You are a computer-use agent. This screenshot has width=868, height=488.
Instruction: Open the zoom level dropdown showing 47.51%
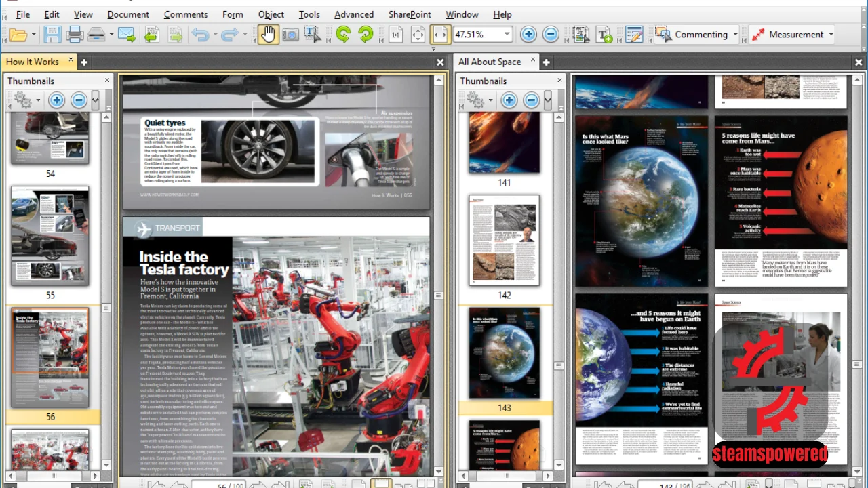[507, 35]
